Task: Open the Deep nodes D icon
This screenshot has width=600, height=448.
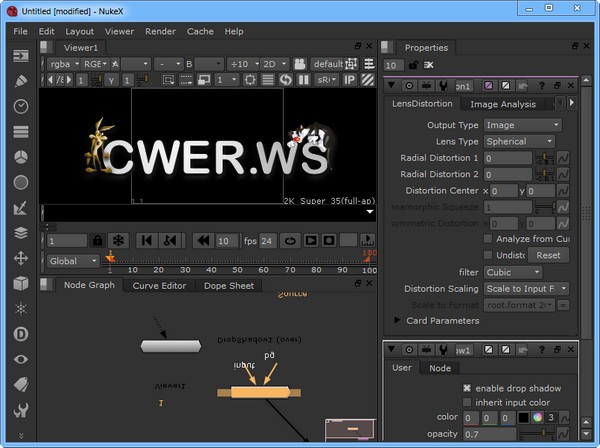Action: tap(21, 333)
